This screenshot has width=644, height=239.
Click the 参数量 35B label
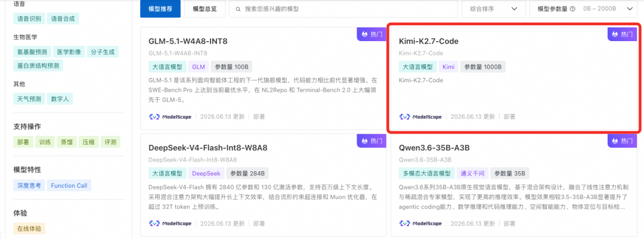(510, 173)
